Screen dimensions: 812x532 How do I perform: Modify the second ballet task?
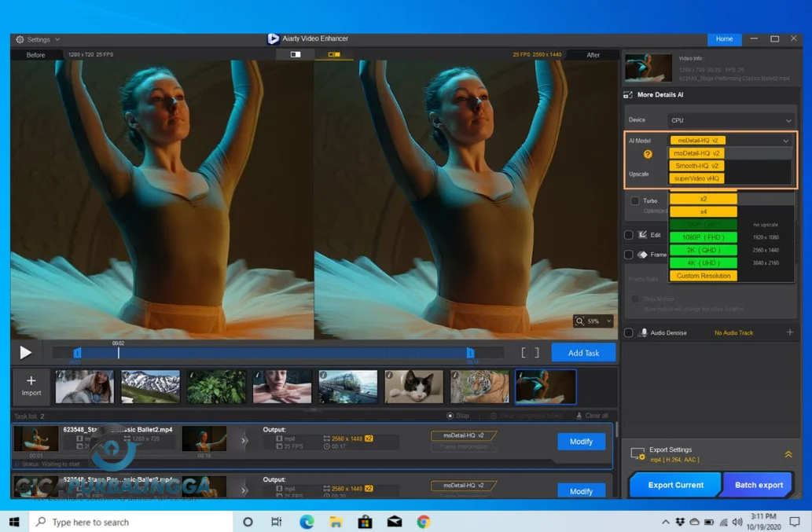click(581, 490)
